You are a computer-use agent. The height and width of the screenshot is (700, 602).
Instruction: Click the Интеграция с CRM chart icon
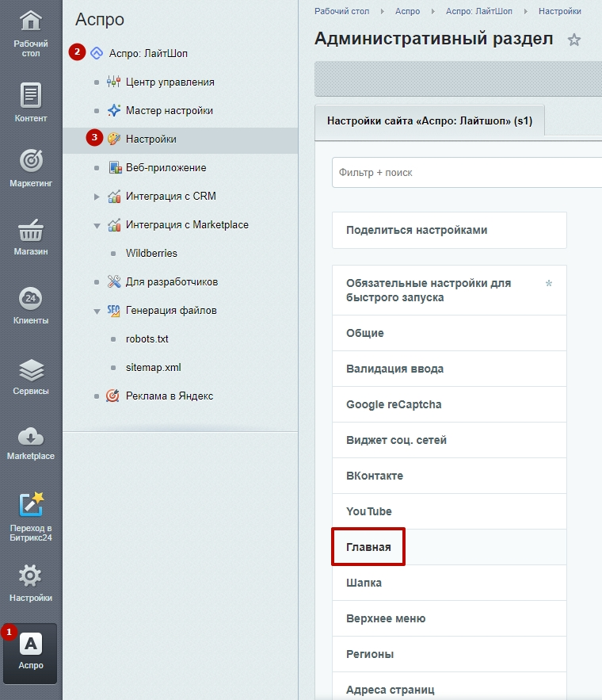(114, 196)
